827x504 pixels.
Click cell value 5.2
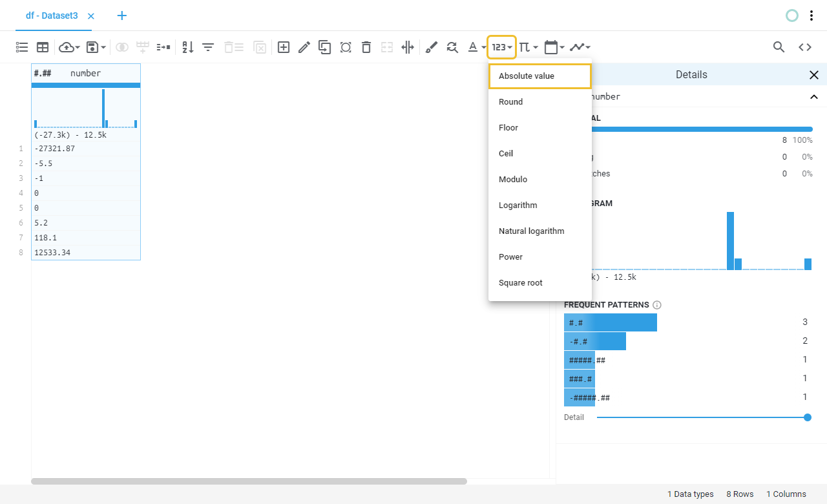coord(86,223)
